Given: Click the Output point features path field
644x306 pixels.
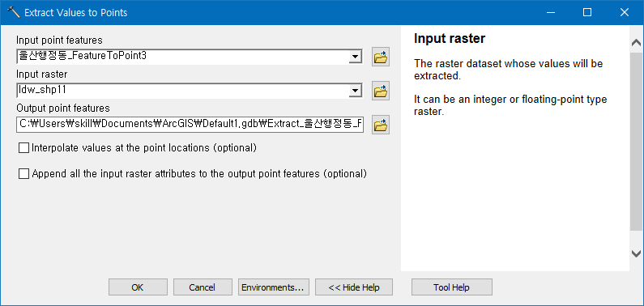Looking at the screenshot, I should [x=190, y=125].
